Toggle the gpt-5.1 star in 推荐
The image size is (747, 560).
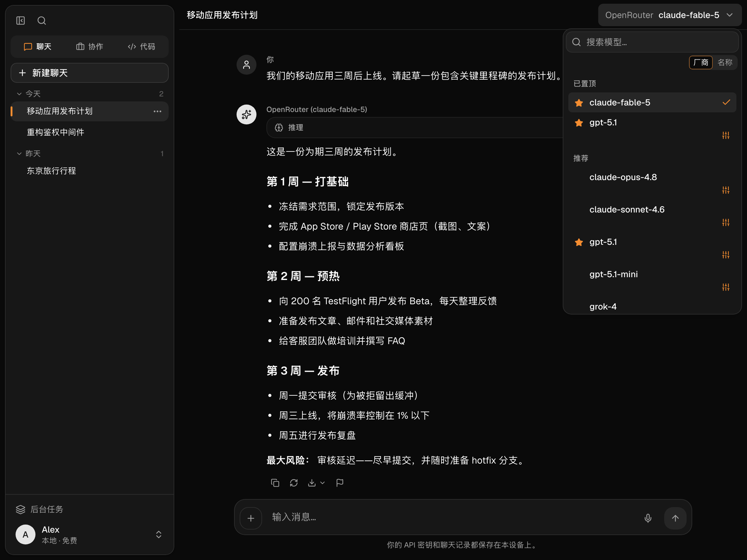click(x=579, y=242)
